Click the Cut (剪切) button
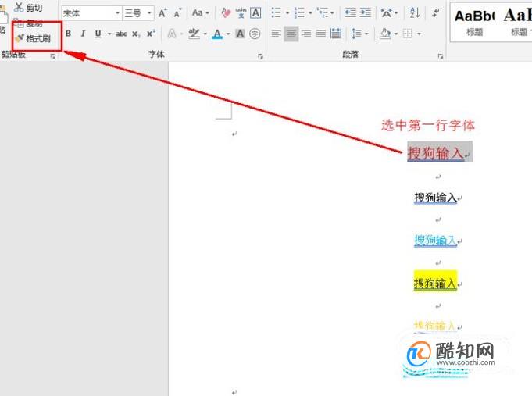Image resolution: width=532 pixels, height=396 pixels. pos(28,8)
